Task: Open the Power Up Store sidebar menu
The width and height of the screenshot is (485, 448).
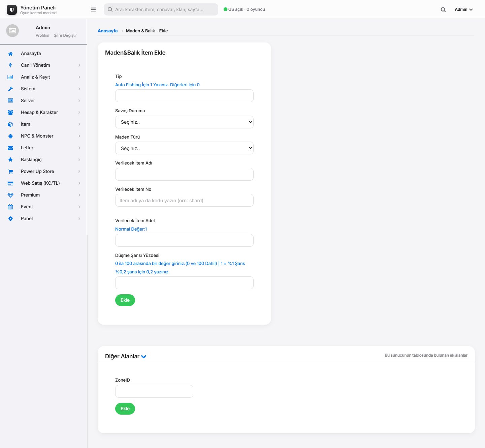Action: [x=44, y=172]
